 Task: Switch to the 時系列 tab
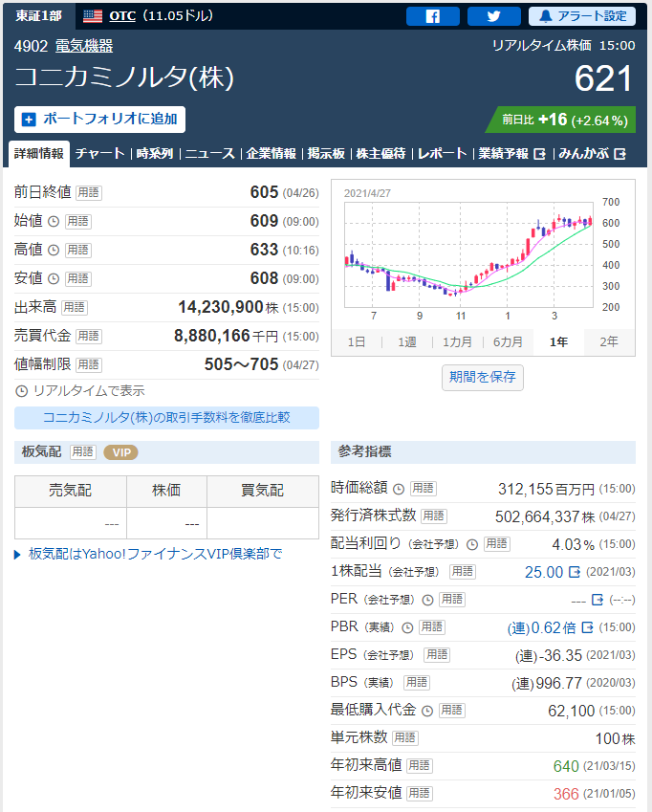pyautogui.click(x=155, y=154)
